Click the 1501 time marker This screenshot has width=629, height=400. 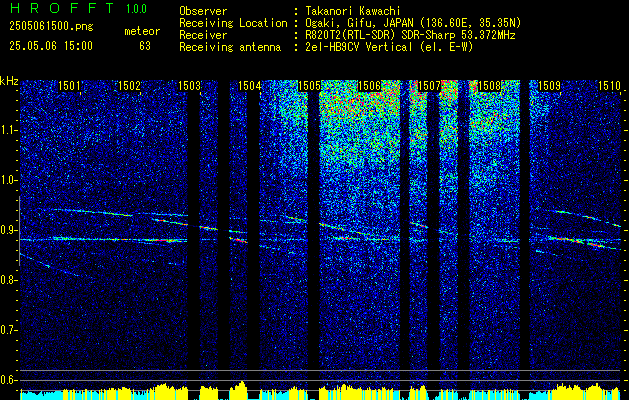[x=69, y=85]
